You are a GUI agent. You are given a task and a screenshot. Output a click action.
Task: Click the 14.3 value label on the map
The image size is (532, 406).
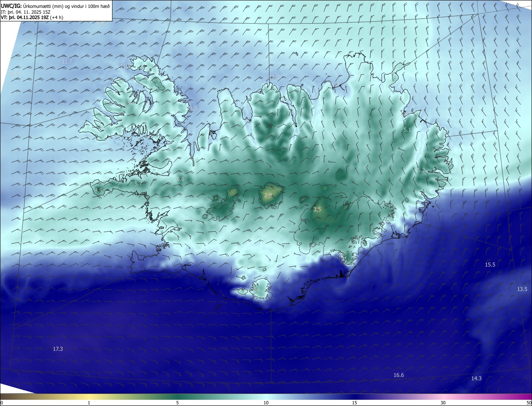tap(476, 379)
